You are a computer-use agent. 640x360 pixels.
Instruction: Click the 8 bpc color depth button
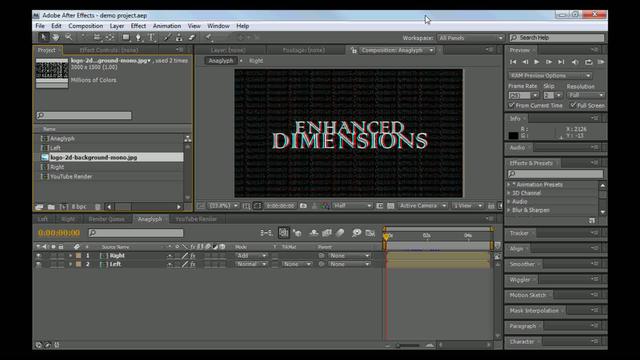coord(79,207)
